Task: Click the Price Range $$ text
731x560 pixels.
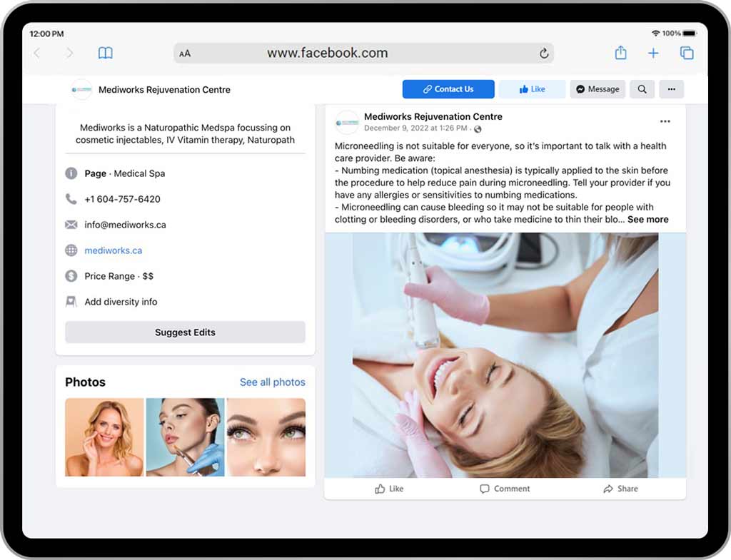Action: [x=119, y=276]
